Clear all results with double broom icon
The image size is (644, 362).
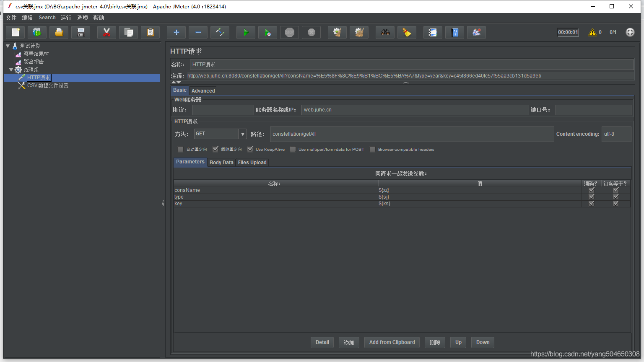pyautogui.click(x=359, y=32)
